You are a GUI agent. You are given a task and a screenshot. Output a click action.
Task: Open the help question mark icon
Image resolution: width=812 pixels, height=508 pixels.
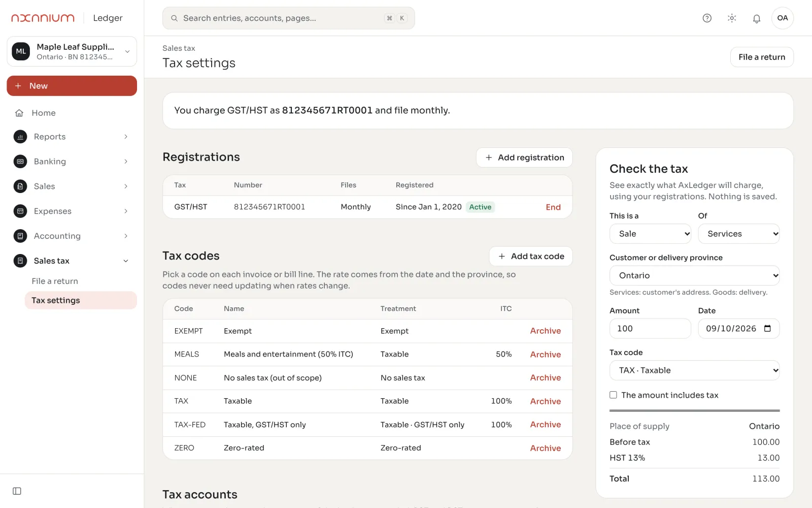707,18
